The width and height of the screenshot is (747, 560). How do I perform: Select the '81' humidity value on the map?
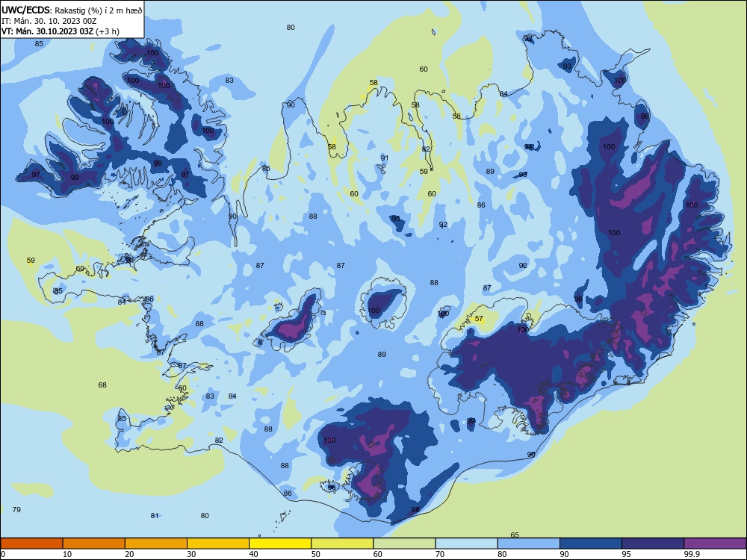pos(155,516)
